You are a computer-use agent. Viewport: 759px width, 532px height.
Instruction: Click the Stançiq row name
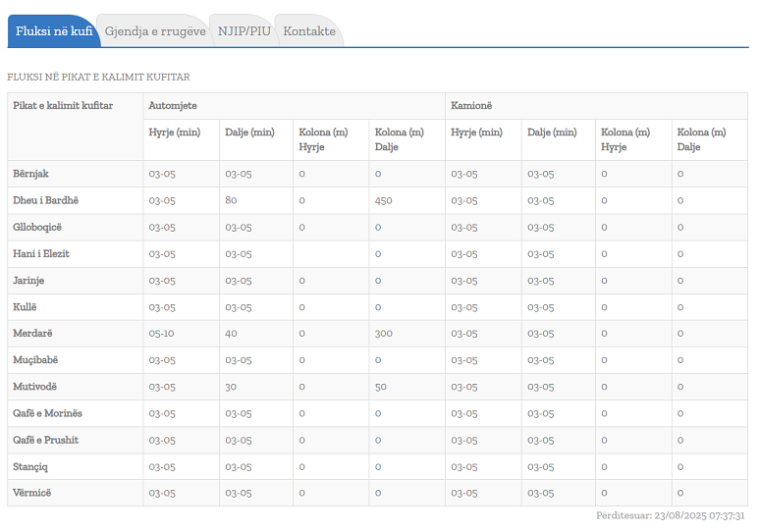(x=32, y=466)
